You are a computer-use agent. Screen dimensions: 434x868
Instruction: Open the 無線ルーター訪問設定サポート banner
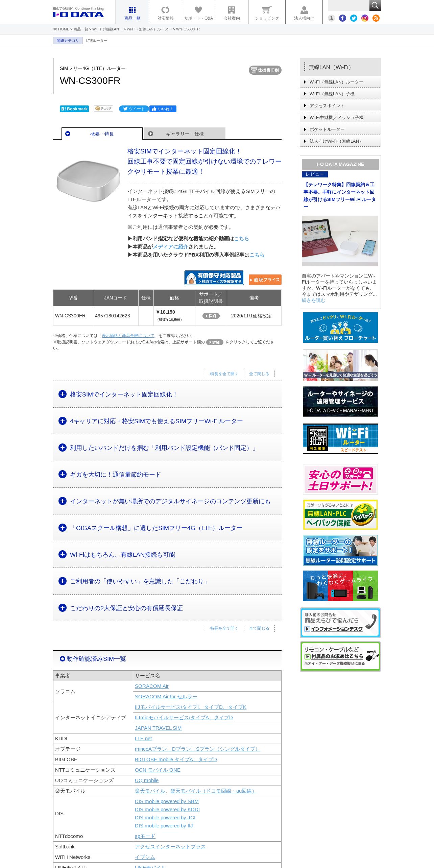point(340,550)
